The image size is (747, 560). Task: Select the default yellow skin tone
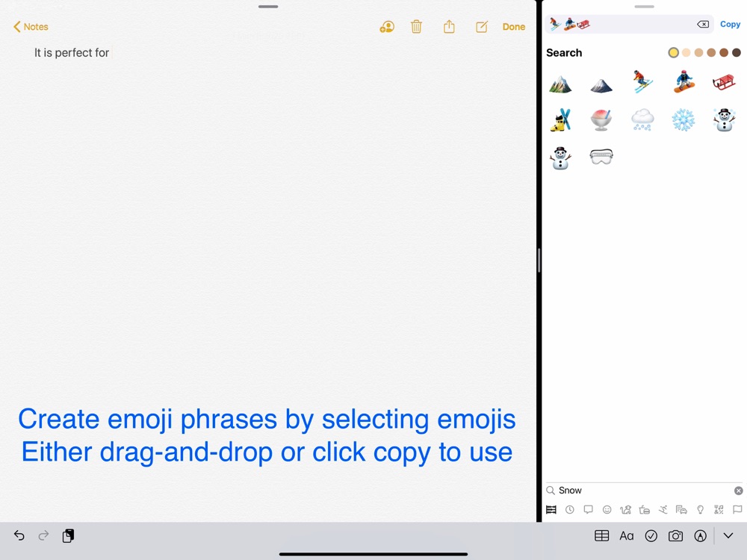click(x=673, y=52)
